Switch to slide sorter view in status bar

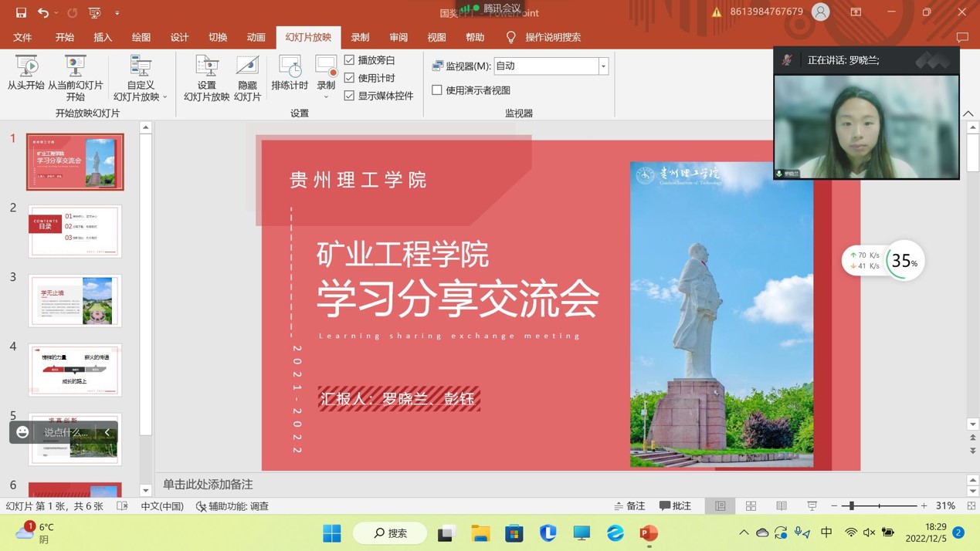pos(751,506)
